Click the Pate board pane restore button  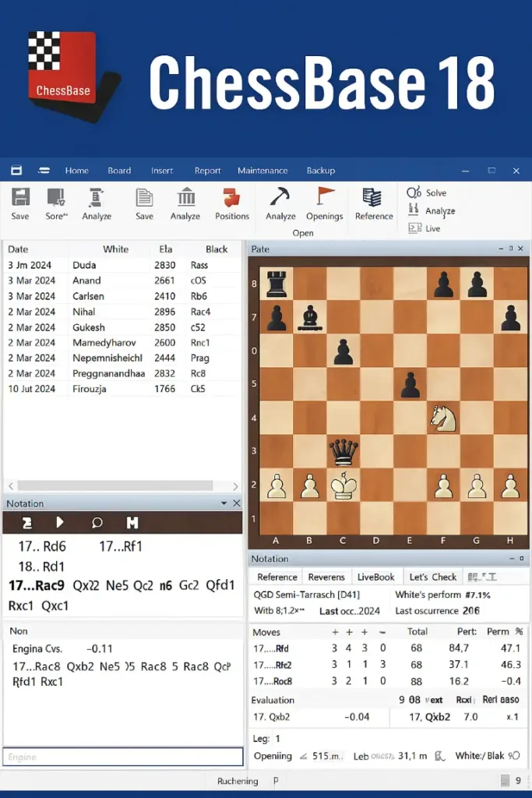(x=511, y=249)
